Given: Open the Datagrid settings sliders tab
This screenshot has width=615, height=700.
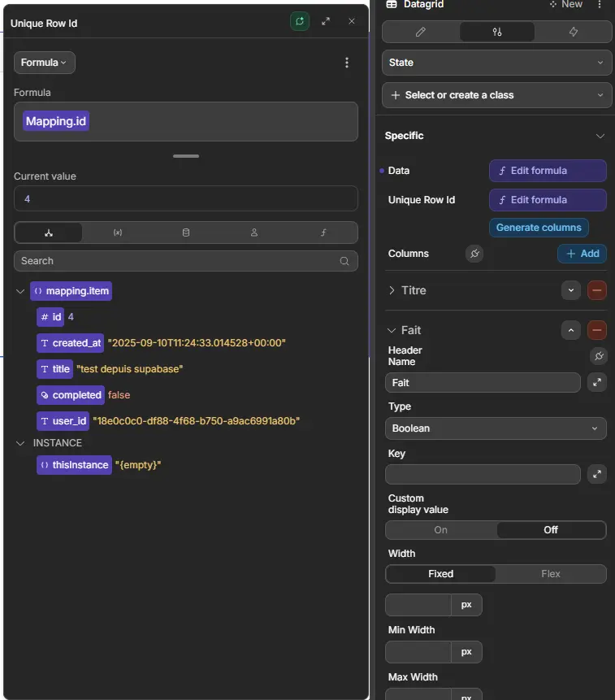Looking at the screenshot, I should click(x=497, y=32).
